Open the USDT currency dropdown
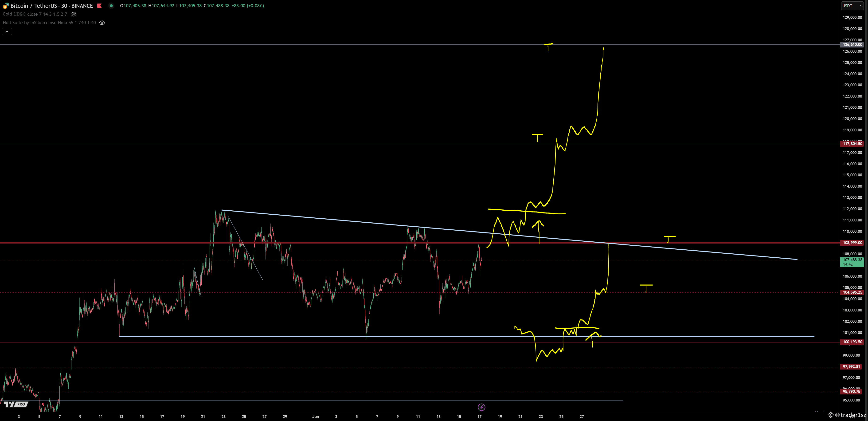The width and height of the screenshot is (868, 421). click(852, 6)
